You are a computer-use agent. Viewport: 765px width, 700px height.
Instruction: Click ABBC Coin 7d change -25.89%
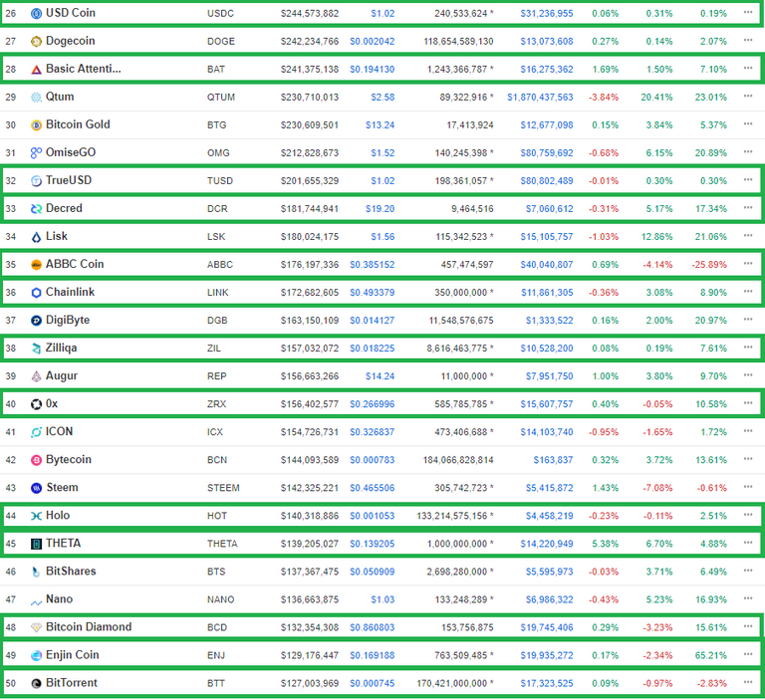pos(709,265)
